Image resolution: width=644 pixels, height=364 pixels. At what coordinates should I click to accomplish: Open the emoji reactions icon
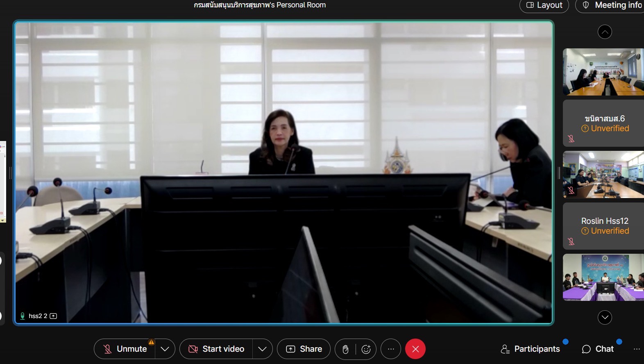(366, 349)
